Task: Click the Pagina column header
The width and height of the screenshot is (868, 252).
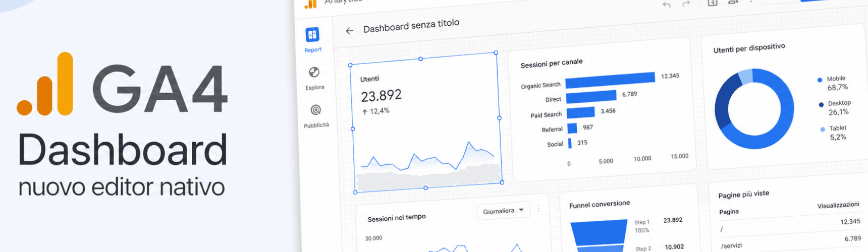Action: (x=729, y=212)
